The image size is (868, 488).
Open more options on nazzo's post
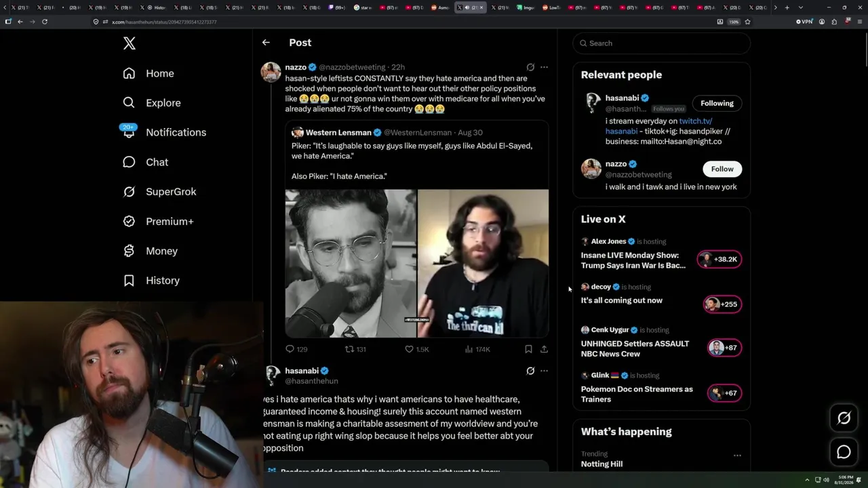point(544,67)
